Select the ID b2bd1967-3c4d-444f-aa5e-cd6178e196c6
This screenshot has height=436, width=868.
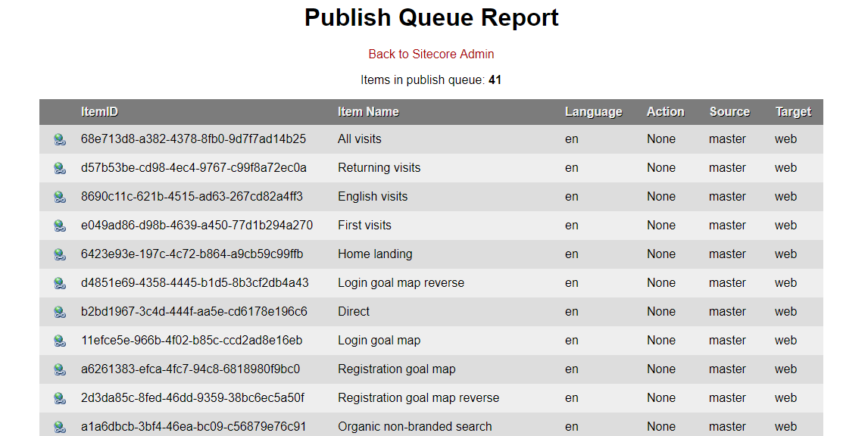[195, 312]
